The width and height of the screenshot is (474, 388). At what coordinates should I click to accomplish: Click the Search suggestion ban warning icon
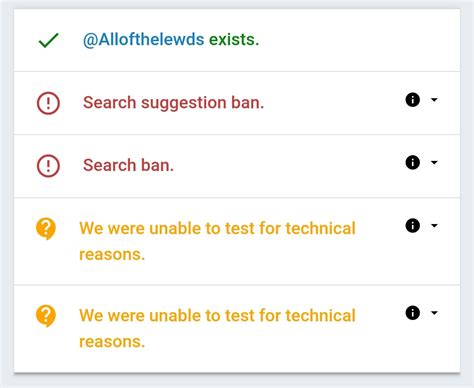(x=48, y=103)
